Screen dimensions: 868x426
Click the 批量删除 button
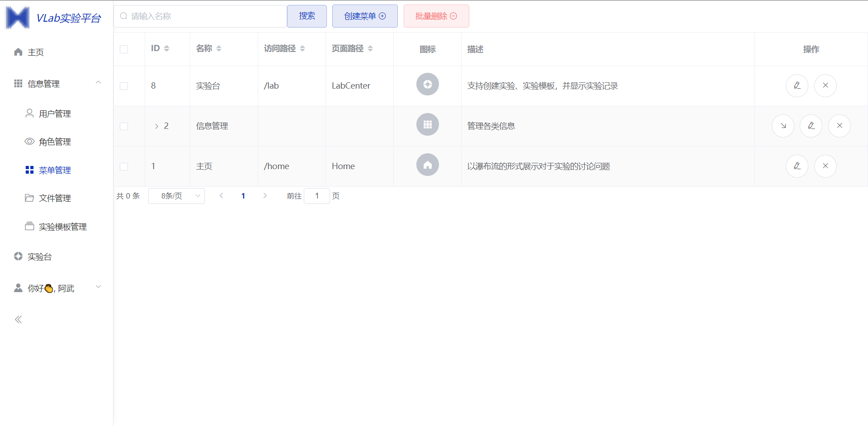tap(436, 16)
